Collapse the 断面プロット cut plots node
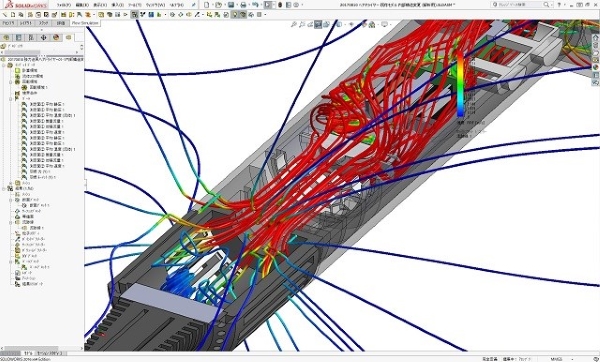The image size is (600, 362). pyautogui.click(x=11, y=200)
